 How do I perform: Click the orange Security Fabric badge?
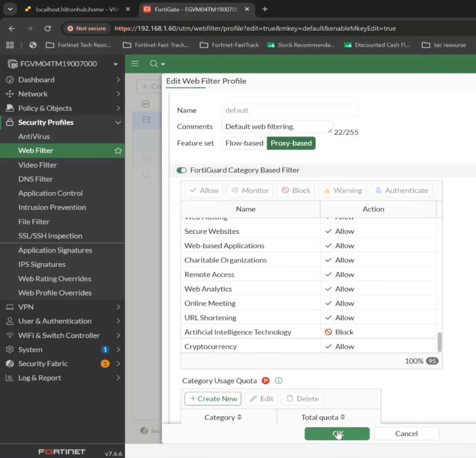pos(105,364)
